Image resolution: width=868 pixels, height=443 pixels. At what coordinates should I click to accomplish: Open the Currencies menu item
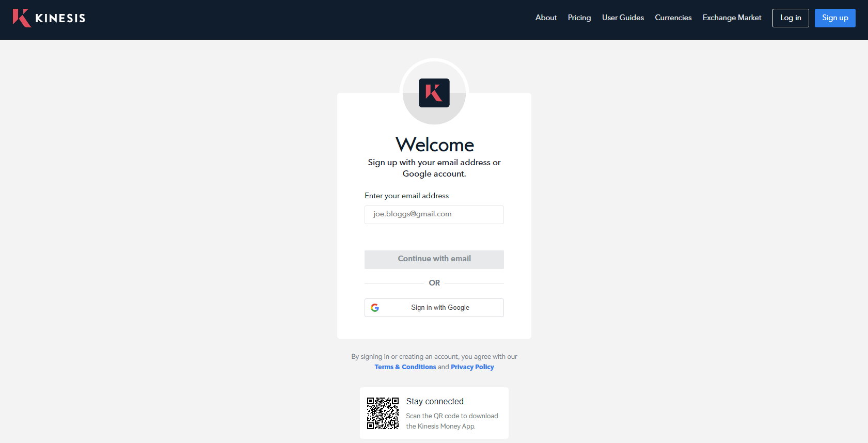[673, 18]
